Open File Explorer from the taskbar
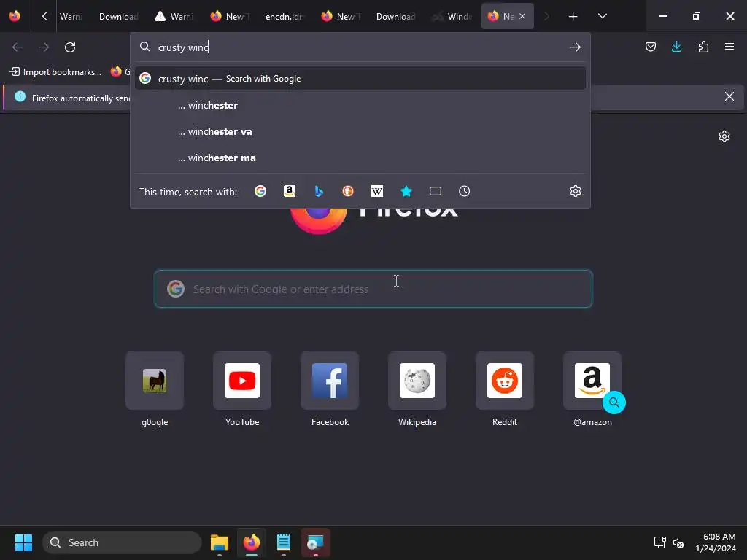Image resolution: width=747 pixels, height=560 pixels. coord(220,542)
